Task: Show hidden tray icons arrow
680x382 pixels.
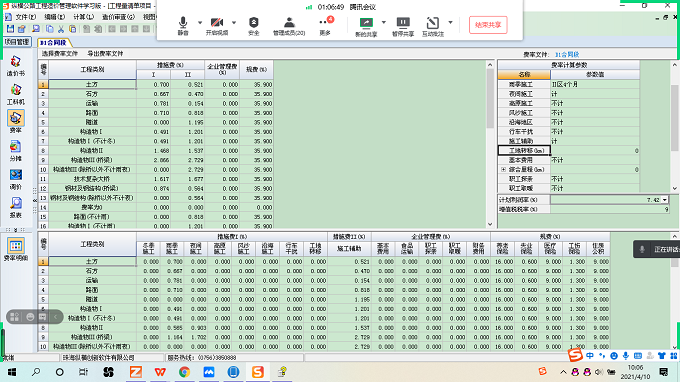Action: pos(563,372)
